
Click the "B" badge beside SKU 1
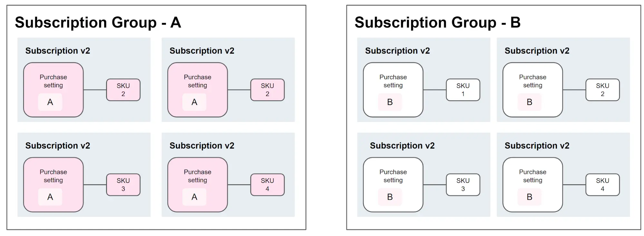coord(390,102)
